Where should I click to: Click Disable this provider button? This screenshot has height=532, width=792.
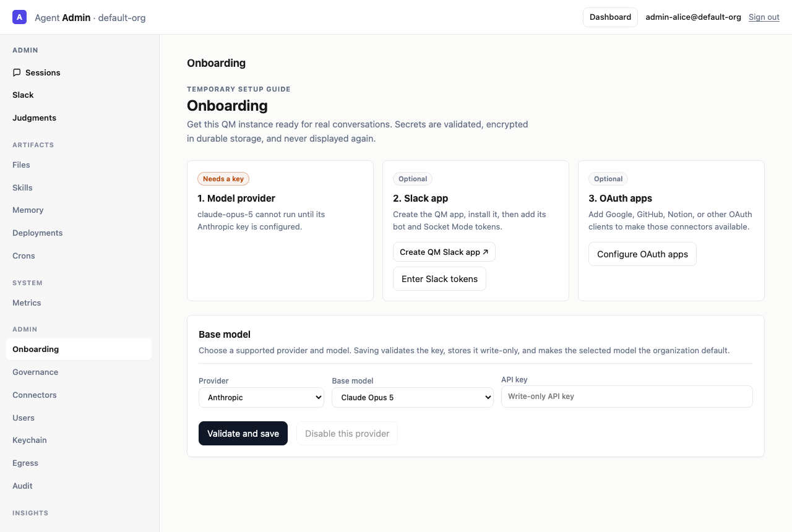click(347, 434)
